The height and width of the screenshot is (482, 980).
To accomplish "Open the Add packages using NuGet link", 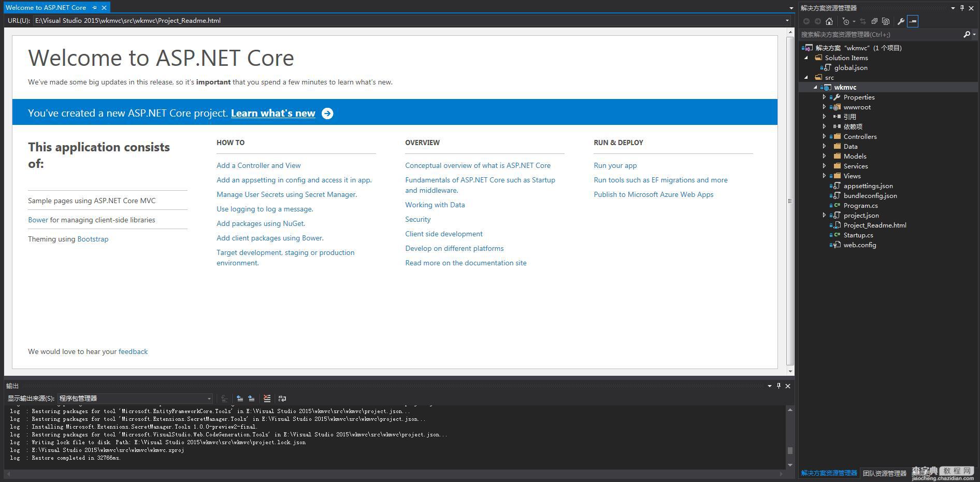I will point(261,223).
